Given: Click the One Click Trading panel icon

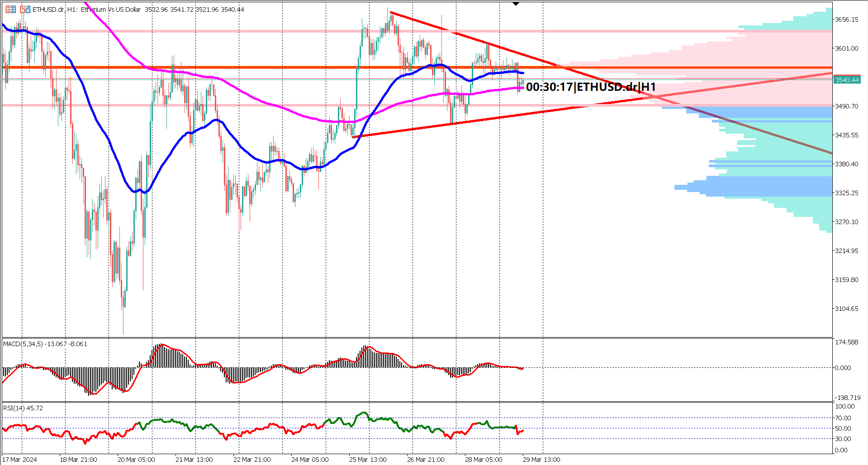Looking at the screenshot, I should [x=25, y=9].
